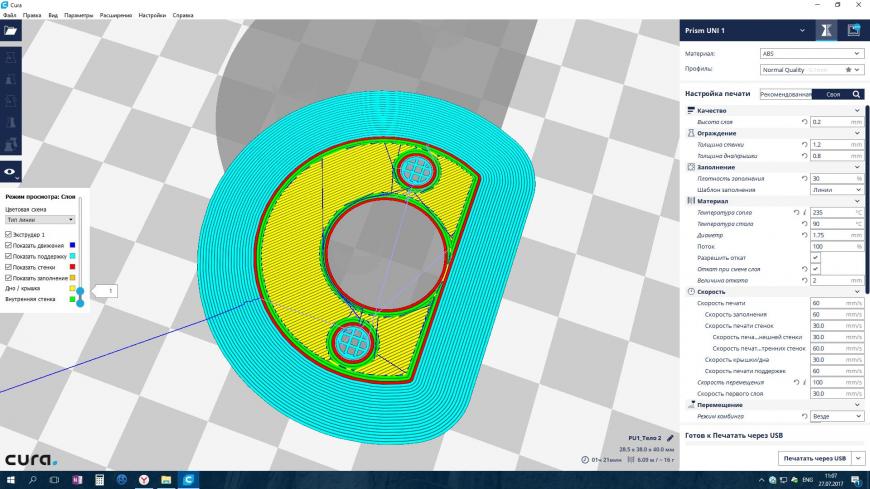The image size is (870, 489).
Task: Click the star icon in Профиль field
Action: pos(848,70)
